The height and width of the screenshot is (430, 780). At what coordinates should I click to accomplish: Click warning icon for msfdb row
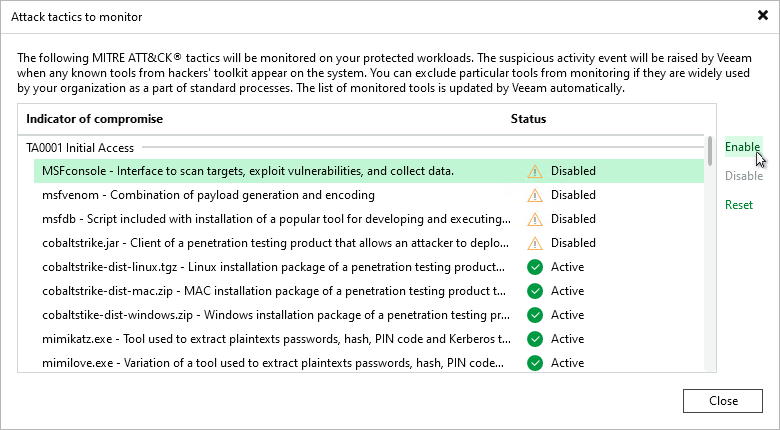(x=535, y=219)
